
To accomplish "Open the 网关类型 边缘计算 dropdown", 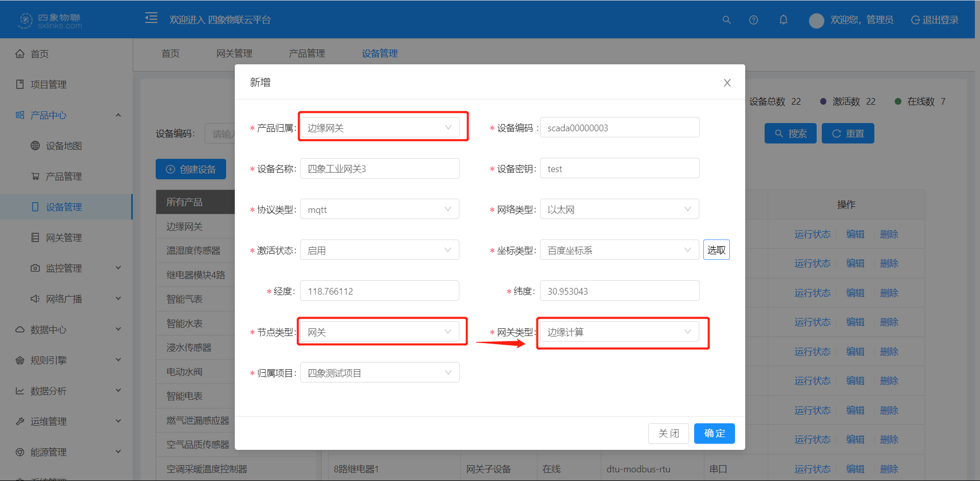I will (x=619, y=331).
